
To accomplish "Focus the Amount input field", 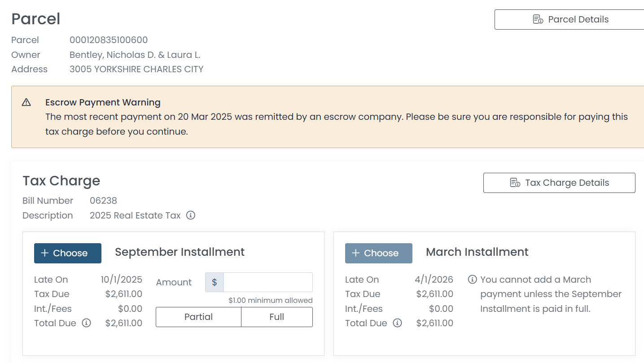I will click(268, 282).
